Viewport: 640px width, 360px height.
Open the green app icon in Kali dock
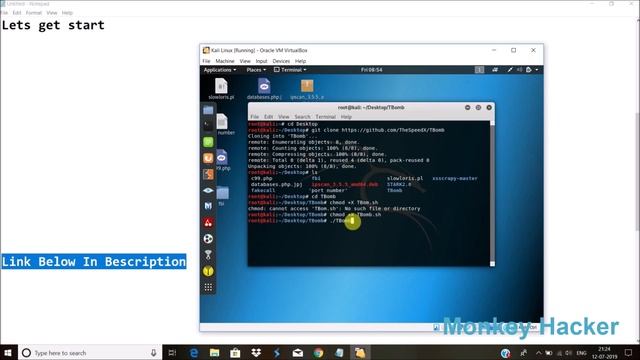click(x=208, y=142)
